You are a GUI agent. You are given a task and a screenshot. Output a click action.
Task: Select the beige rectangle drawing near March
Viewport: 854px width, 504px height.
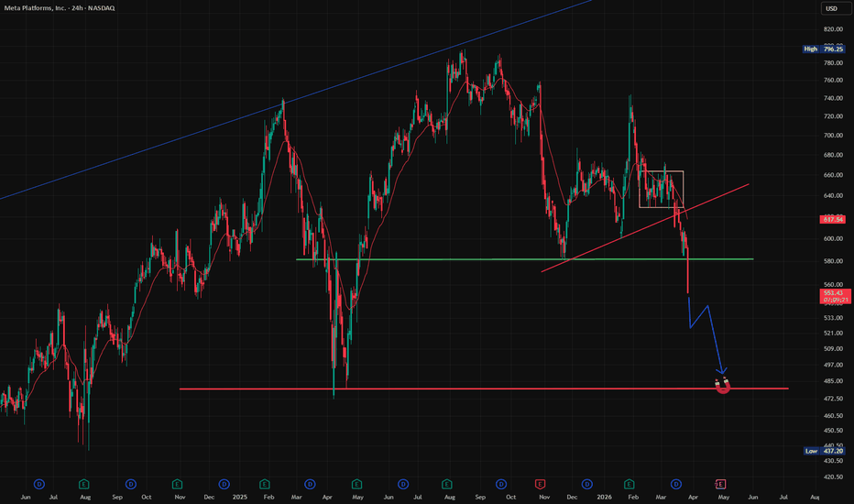pyautogui.click(x=662, y=189)
